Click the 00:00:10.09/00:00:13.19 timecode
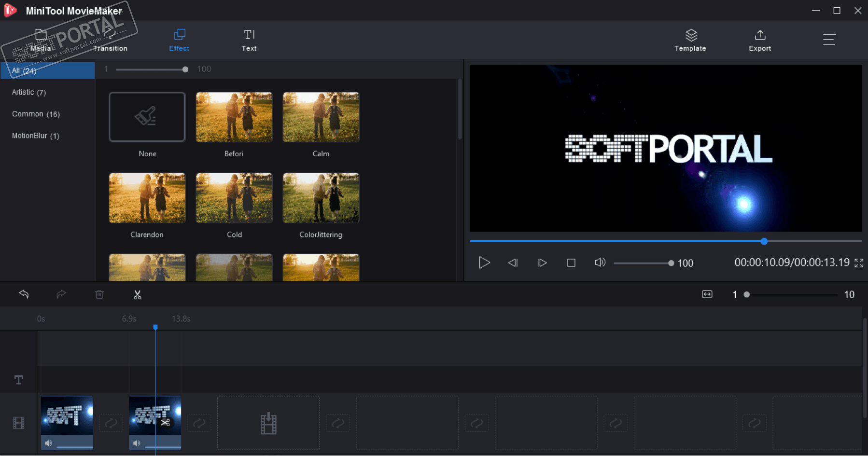This screenshot has height=456, width=868. [792, 263]
